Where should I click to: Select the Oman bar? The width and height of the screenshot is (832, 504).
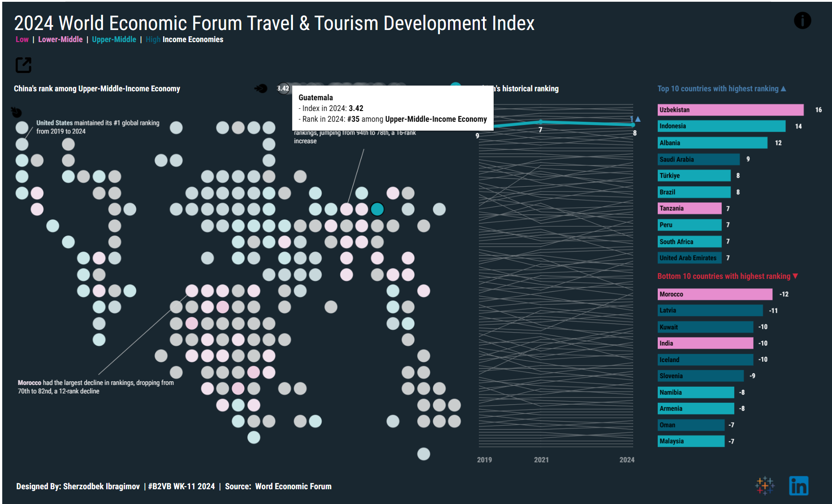tap(691, 425)
